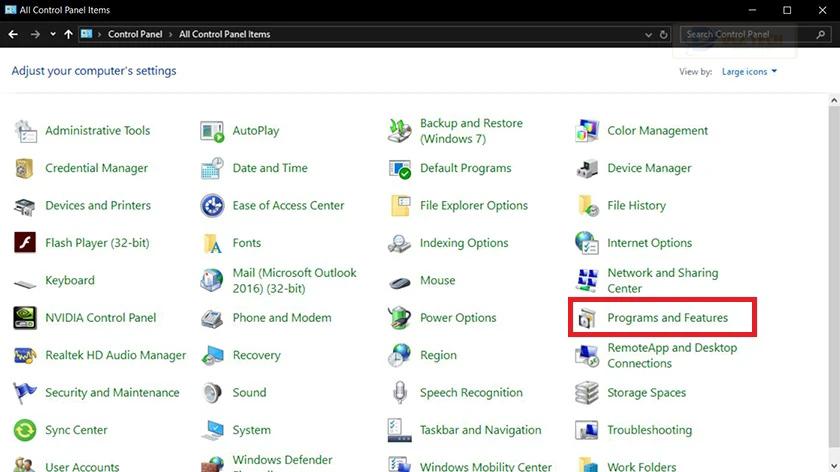Open the Sound speaker icon

(212, 393)
